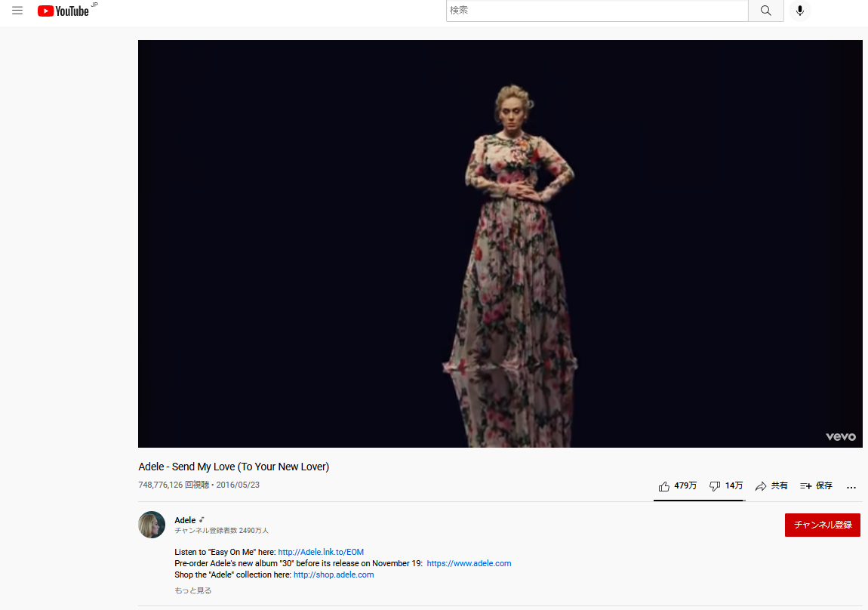Click the view count 748,776,126 回視聴
Screen dimensions: 868x610
tap(174, 485)
